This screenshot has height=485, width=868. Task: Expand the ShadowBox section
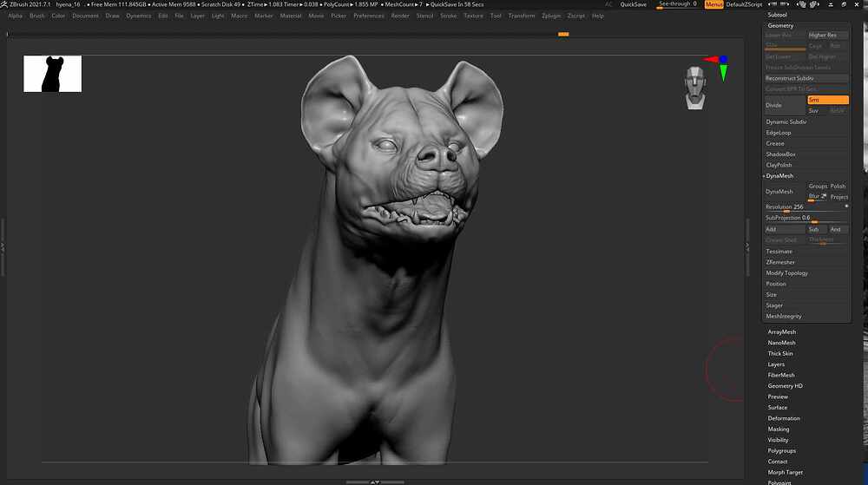(780, 154)
